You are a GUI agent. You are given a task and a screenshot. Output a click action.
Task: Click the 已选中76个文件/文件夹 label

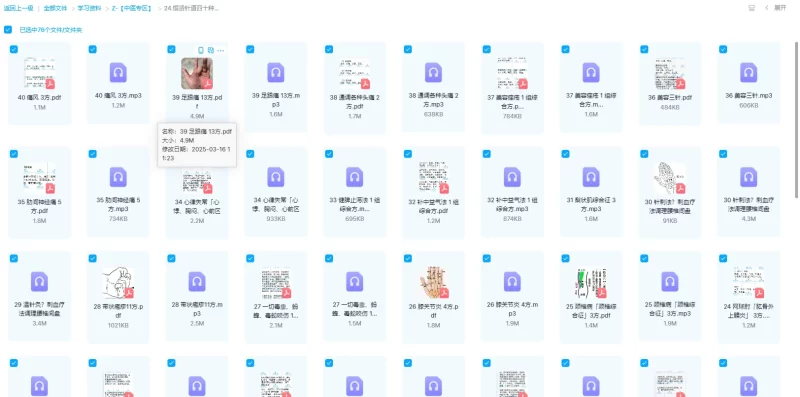(x=51, y=30)
